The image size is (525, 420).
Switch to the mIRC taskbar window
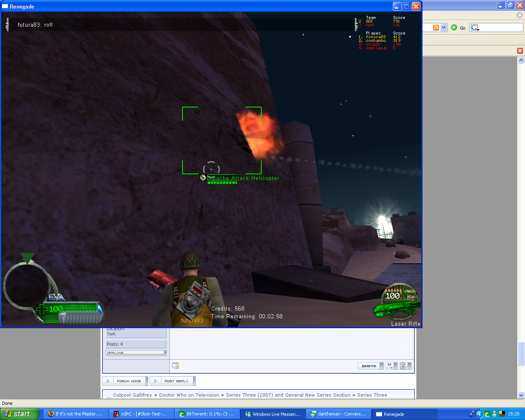coord(142,414)
